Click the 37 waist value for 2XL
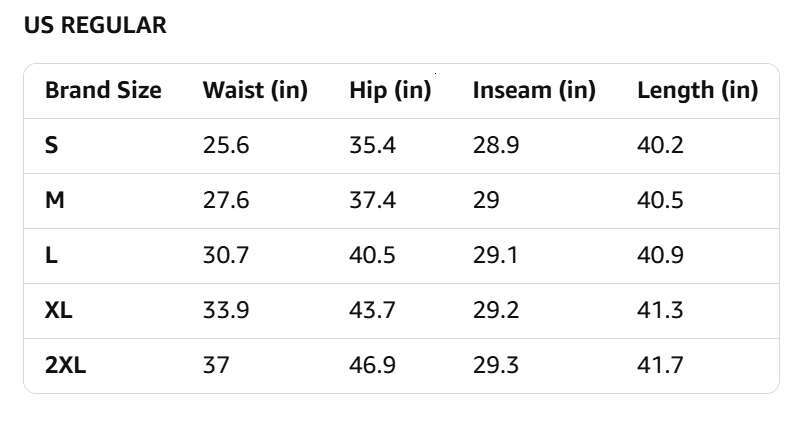Image resolution: width=807 pixels, height=425 pixels. point(216,366)
